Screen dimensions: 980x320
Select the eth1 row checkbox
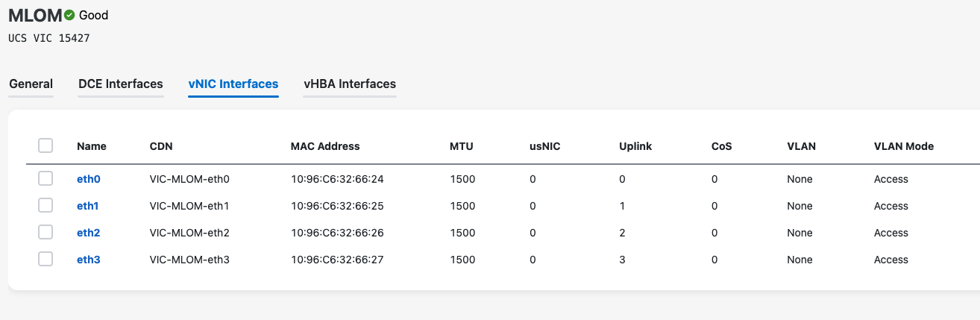[45, 205]
